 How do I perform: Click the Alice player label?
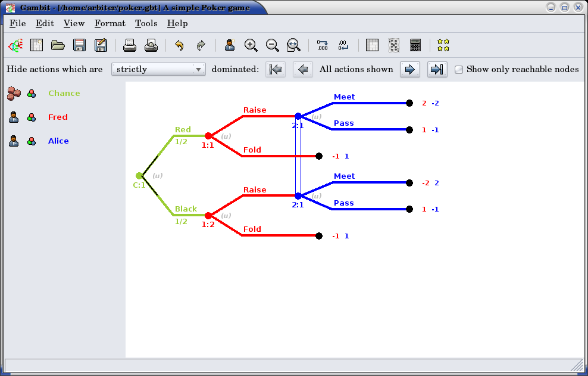coord(58,141)
